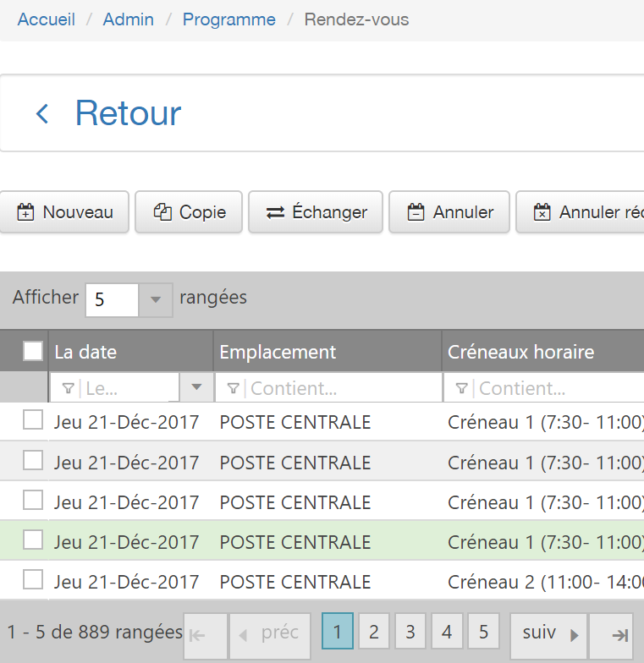The width and height of the screenshot is (644, 663).
Task: Open the Admin breadcrumb link
Action: coord(129,19)
